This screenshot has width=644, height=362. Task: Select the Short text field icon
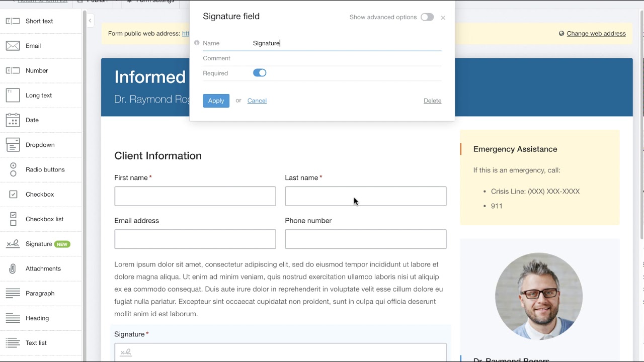pyautogui.click(x=13, y=21)
